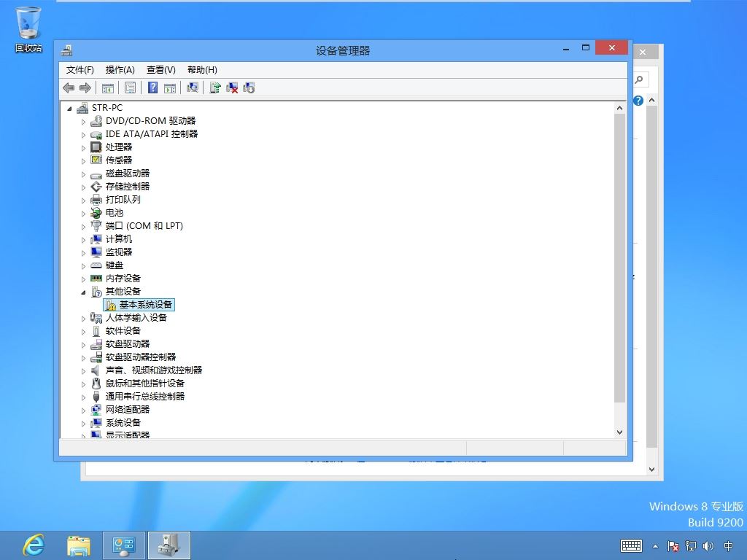Open the 操作(A) menu
The width and height of the screenshot is (747, 560).
point(120,70)
